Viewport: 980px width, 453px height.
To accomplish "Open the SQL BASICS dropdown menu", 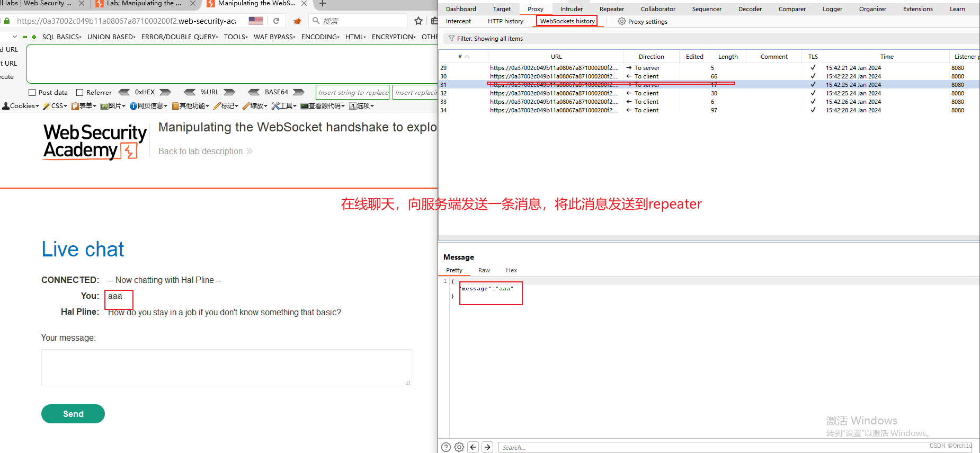I will click(62, 37).
